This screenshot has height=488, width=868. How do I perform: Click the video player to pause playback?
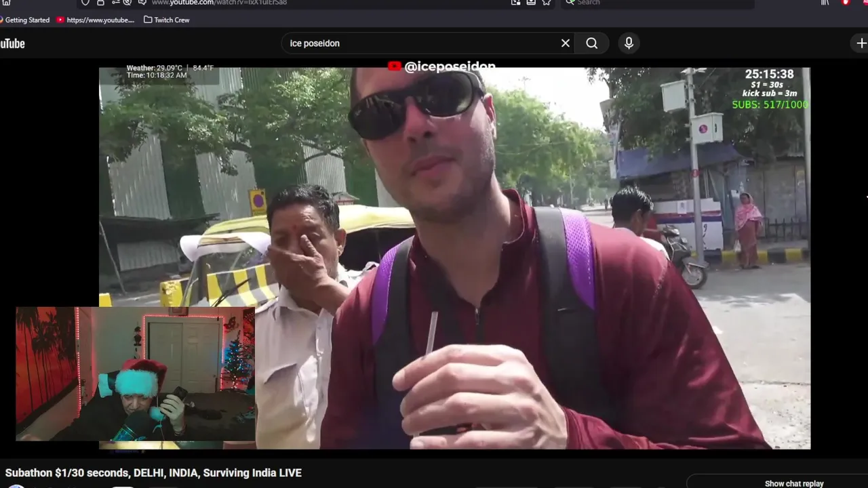coord(454,258)
